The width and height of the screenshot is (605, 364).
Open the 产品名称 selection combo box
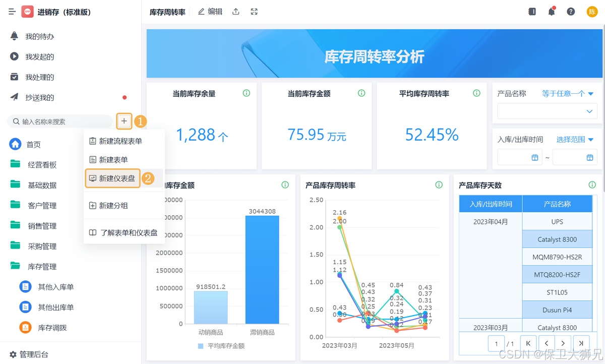pyautogui.click(x=548, y=111)
